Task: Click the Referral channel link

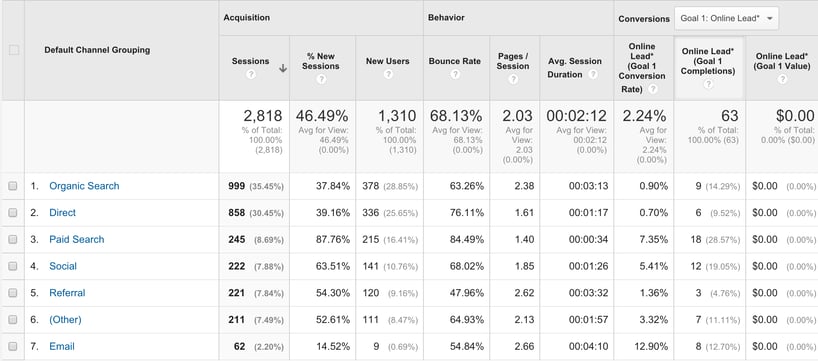Action: tap(67, 293)
